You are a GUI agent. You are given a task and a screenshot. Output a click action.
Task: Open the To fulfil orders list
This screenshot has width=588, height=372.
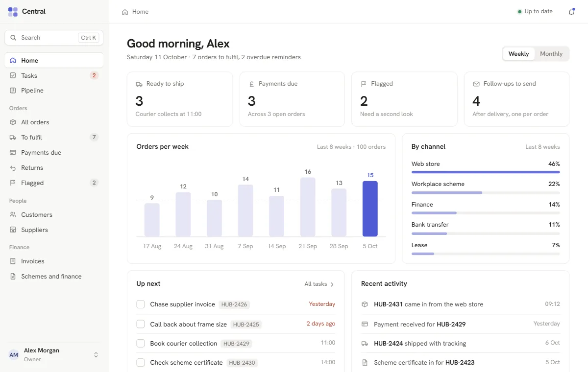click(54, 138)
